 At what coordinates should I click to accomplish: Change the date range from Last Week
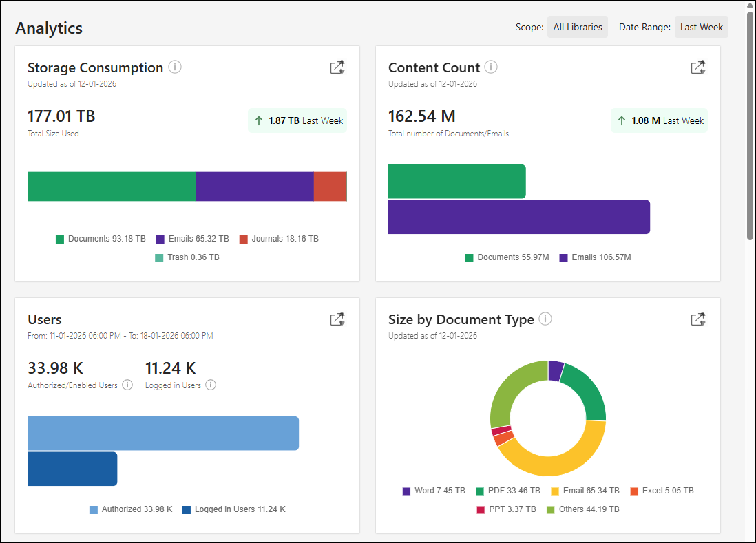(701, 27)
